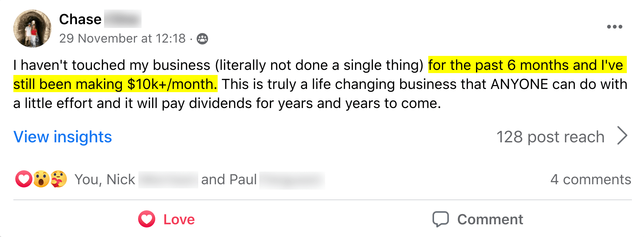Open the View insights link

63,137
